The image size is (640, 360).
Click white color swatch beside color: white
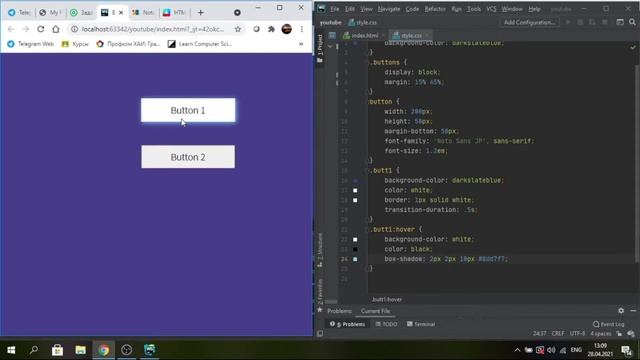[x=355, y=190]
